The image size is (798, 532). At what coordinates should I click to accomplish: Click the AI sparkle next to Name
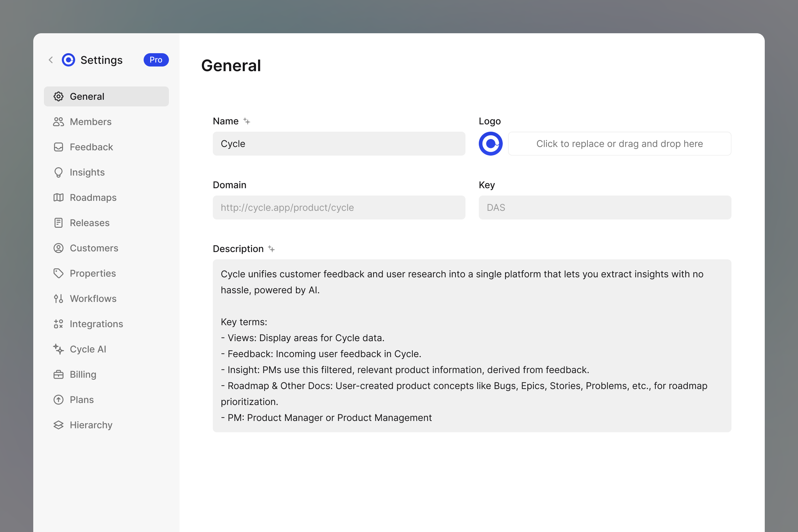pos(247,121)
